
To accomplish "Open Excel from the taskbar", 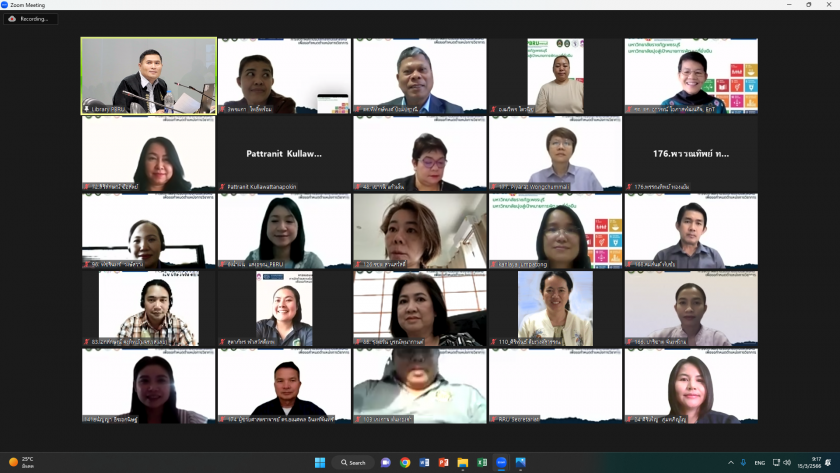I will (482, 462).
